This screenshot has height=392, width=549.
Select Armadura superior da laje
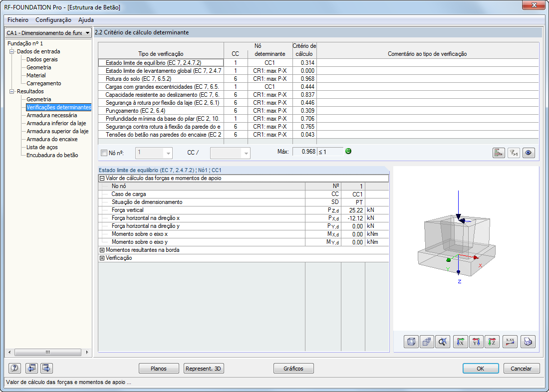57,131
